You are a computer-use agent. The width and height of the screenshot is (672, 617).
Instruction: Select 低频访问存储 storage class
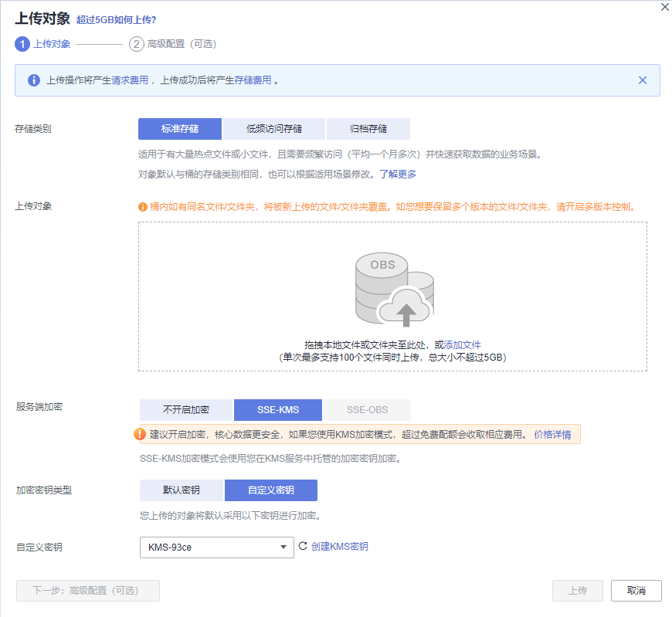[274, 128]
